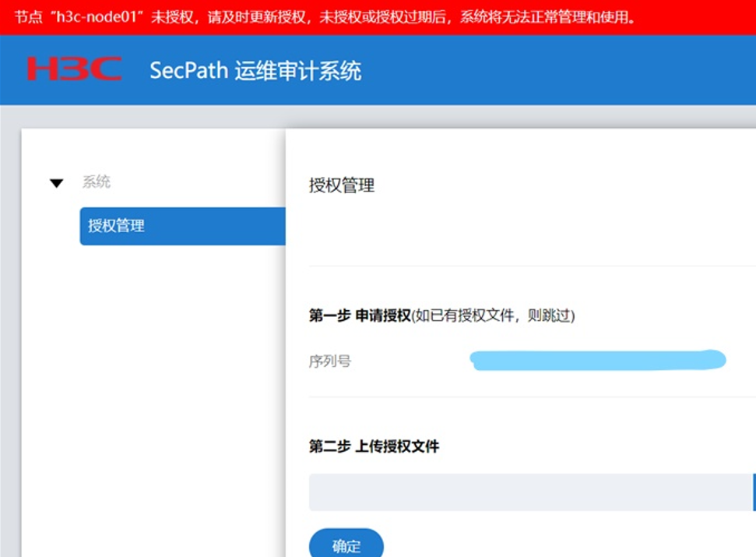Click the 确定 button

[346, 545]
